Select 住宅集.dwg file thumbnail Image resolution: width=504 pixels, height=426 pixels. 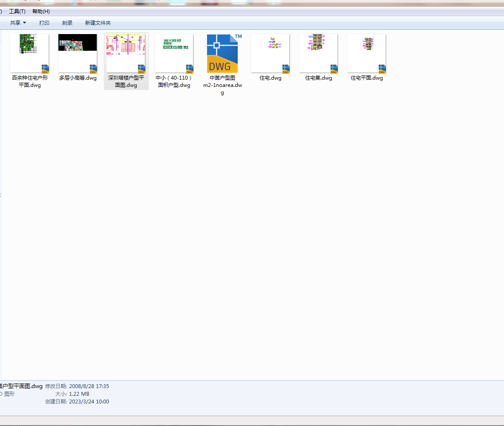pos(319,53)
